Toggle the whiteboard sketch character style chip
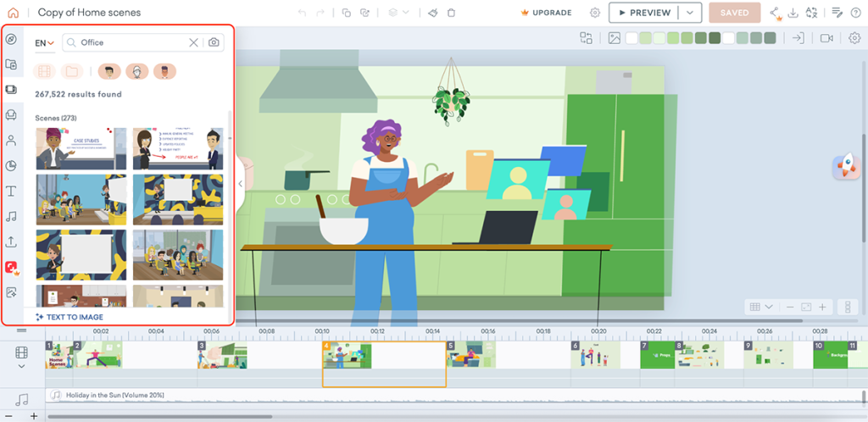This screenshot has height=422, width=868. 137,71
